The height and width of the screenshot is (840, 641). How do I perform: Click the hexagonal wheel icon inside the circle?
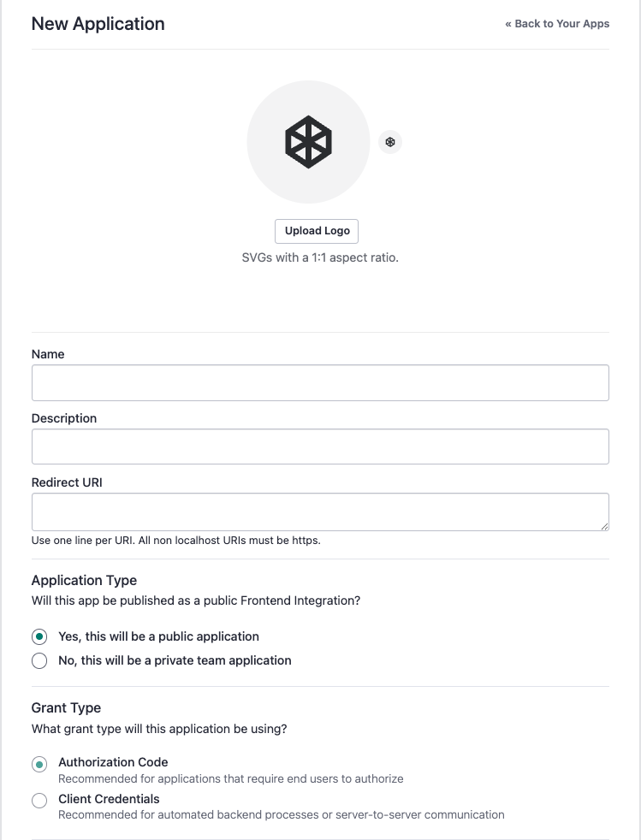308,141
